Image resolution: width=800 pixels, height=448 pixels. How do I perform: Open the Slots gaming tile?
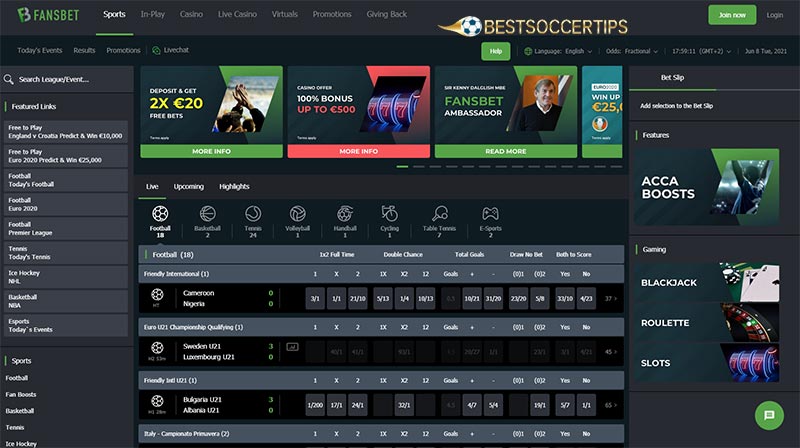pyautogui.click(x=707, y=363)
